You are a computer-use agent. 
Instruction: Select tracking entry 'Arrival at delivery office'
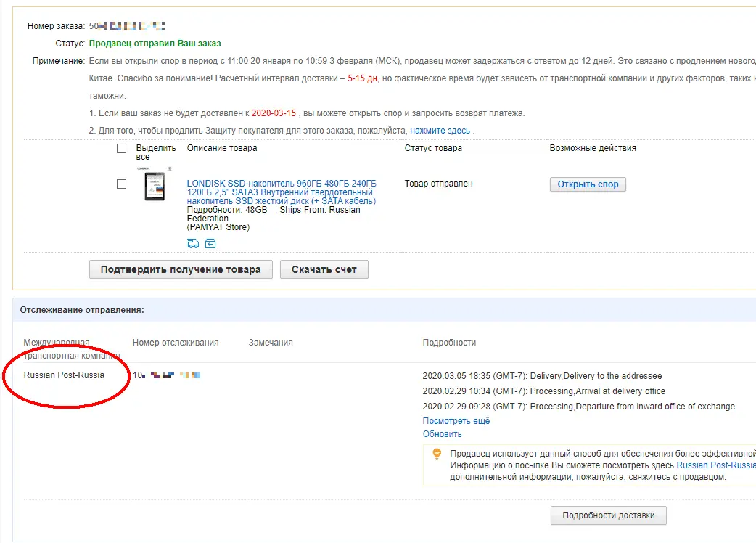tap(620, 391)
